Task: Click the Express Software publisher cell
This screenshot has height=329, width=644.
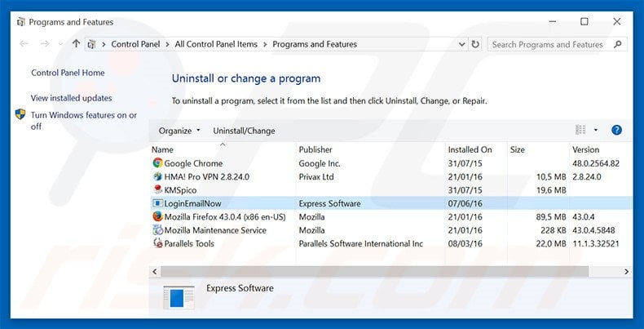Action: coord(330,203)
